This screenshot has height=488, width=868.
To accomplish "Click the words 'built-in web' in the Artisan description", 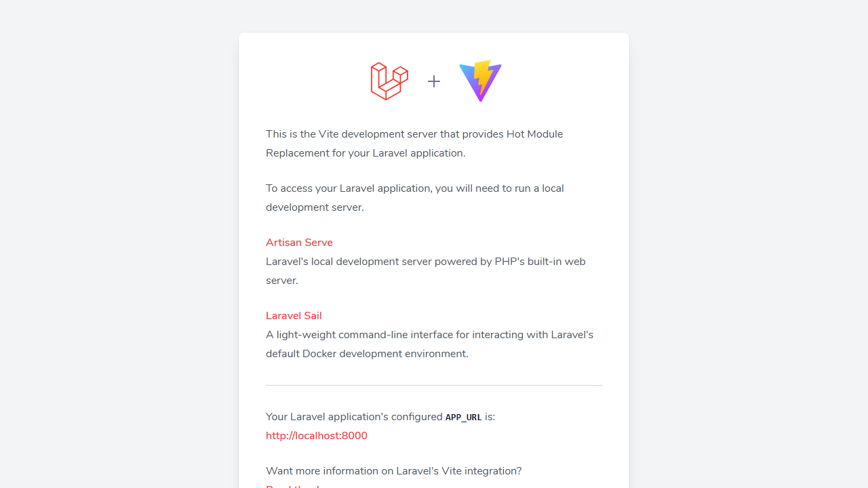I will click(x=557, y=262).
